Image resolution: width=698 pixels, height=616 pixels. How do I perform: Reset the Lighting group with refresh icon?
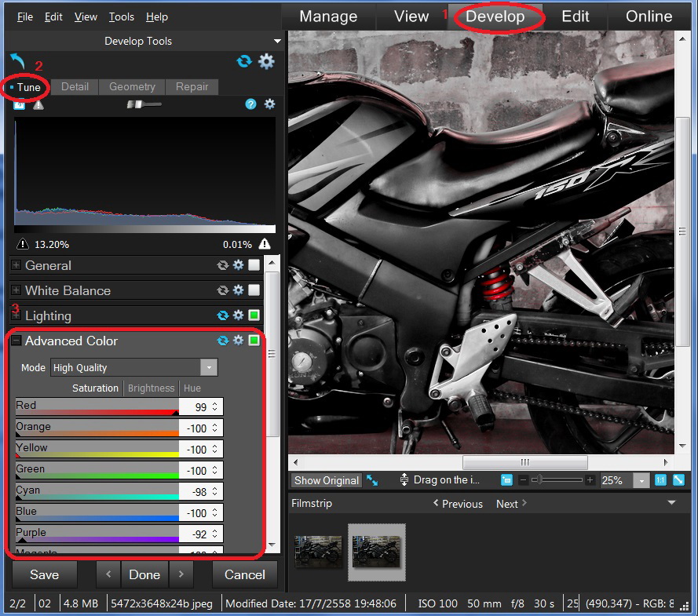coord(223,315)
